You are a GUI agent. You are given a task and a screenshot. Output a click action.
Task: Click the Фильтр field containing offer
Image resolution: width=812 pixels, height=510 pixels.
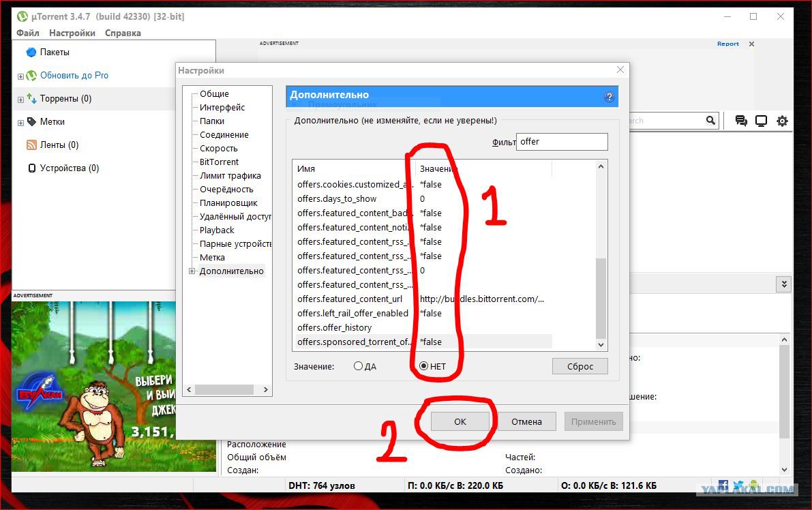pyautogui.click(x=562, y=142)
